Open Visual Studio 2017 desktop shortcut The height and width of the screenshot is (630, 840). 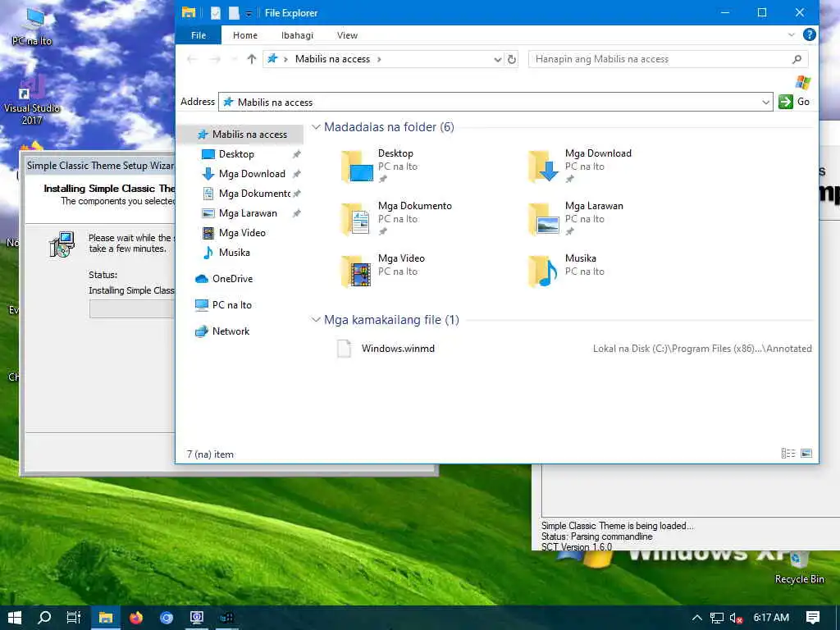[32, 99]
